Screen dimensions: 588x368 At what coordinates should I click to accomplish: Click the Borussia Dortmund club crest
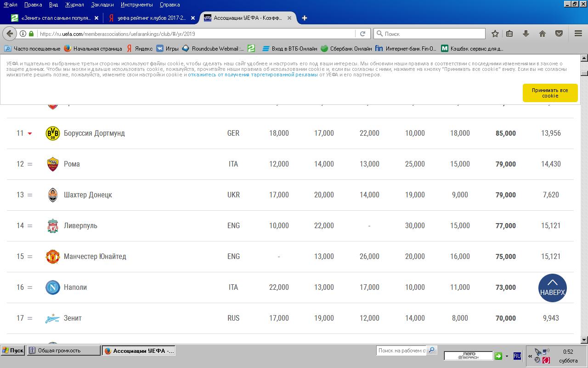(53, 133)
